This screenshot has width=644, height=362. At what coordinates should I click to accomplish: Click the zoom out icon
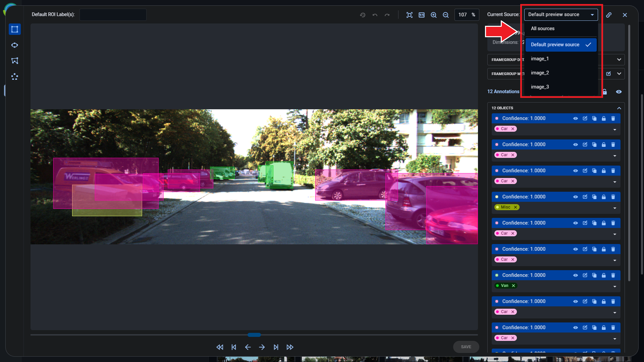click(x=446, y=15)
